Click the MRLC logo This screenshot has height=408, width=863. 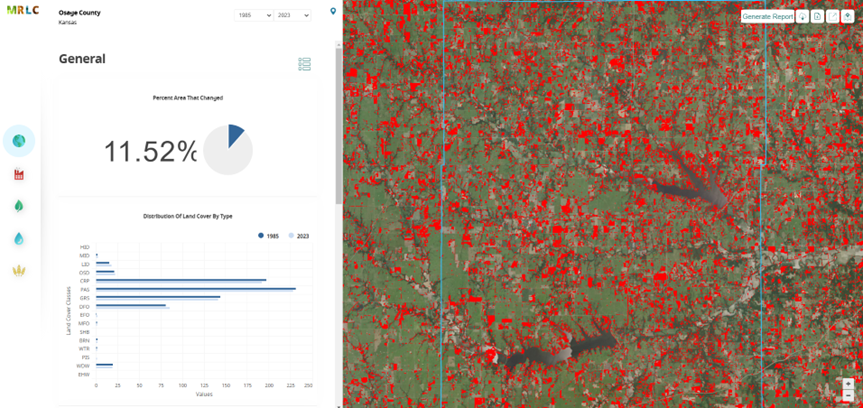click(x=23, y=10)
